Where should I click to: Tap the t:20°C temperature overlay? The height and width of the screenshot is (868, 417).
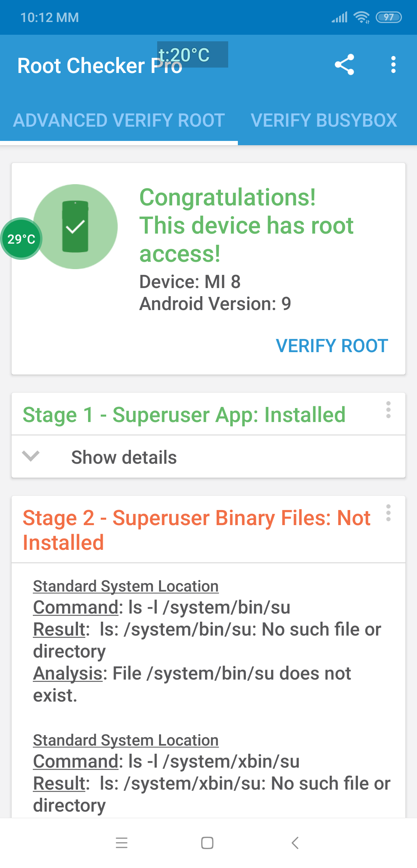[192, 54]
